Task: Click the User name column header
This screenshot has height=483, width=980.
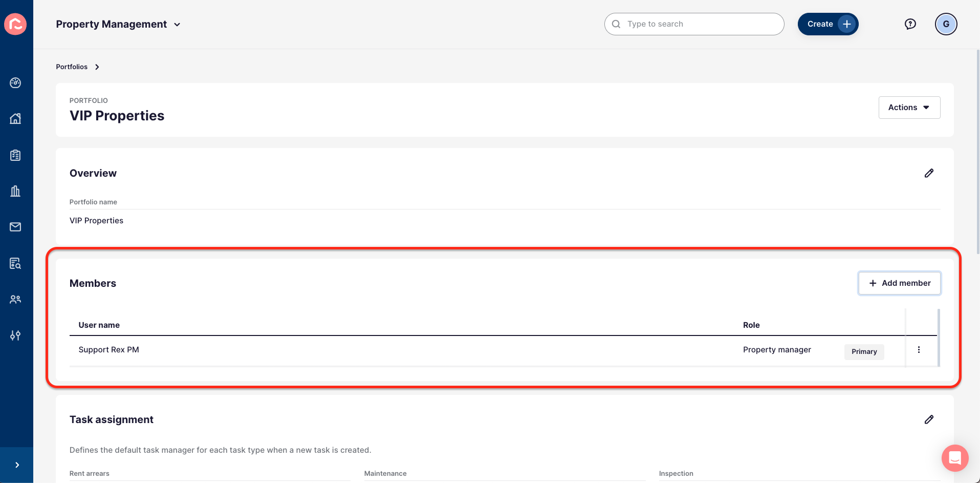Action: (x=99, y=325)
